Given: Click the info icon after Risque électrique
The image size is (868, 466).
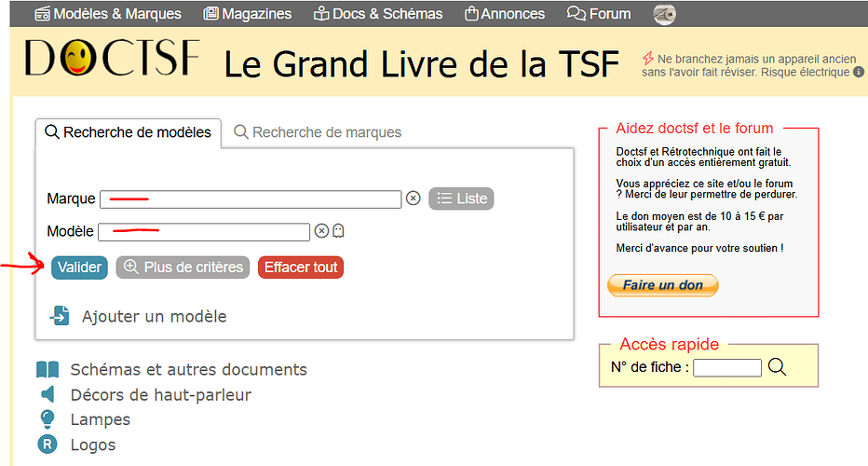Looking at the screenshot, I should (858, 72).
